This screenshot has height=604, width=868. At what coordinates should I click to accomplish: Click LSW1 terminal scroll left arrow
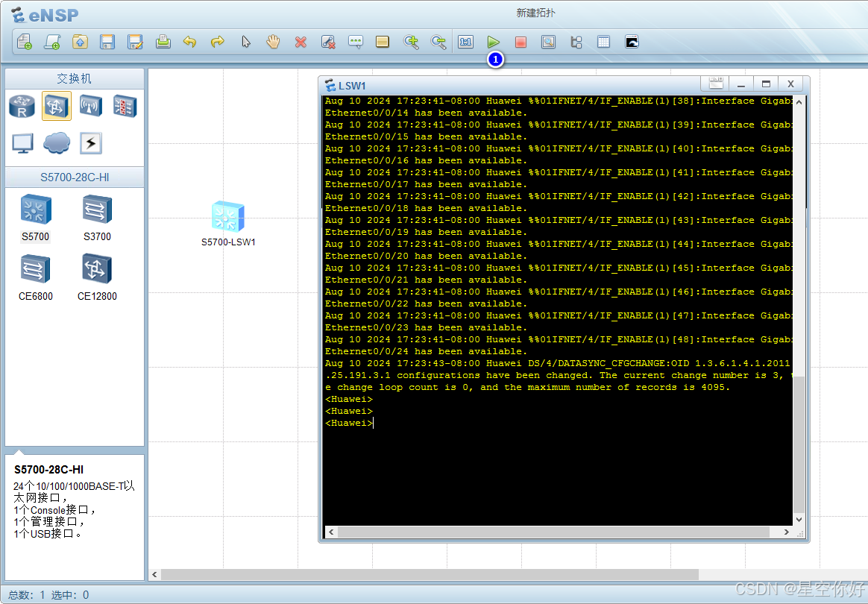[331, 532]
